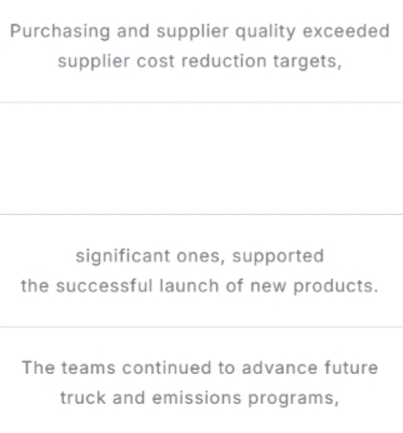This screenshot has height=433, width=403.
Task: Select the word 'advance' in the bottom row
Action: tap(279, 368)
